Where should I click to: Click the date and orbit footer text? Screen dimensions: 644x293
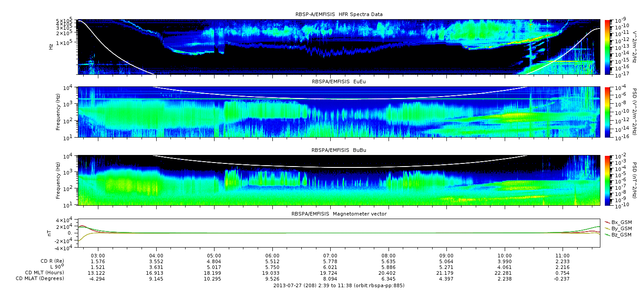(x=339, y=285)
